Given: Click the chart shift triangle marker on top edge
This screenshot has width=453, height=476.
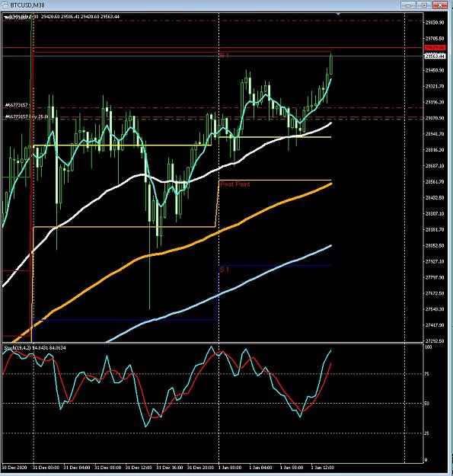Looking at the screenshot, I should point(338,14).
